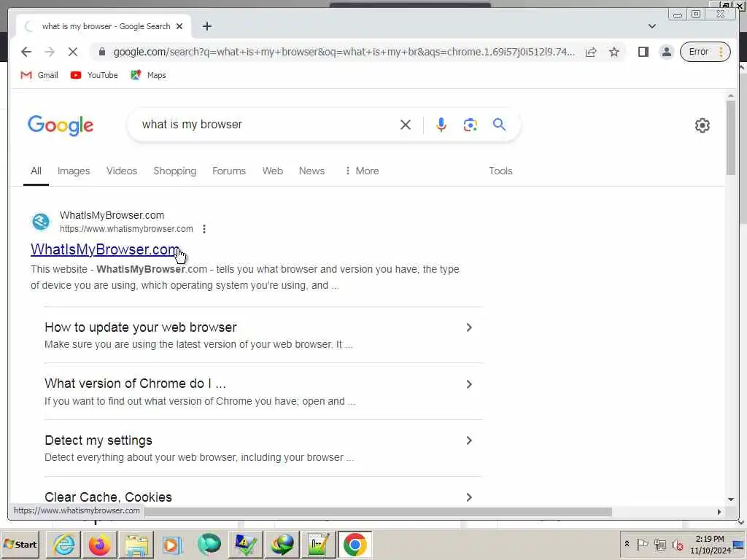Open the WhatIsMyBrowser.com result link
The height and width of the screenshot is (560, 747).
[105, 249]
